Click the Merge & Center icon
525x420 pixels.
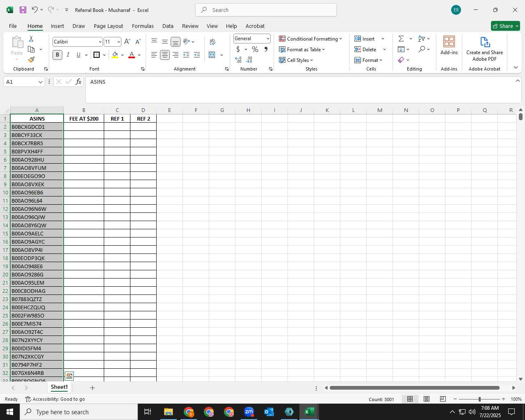click(x=212, y=55)
